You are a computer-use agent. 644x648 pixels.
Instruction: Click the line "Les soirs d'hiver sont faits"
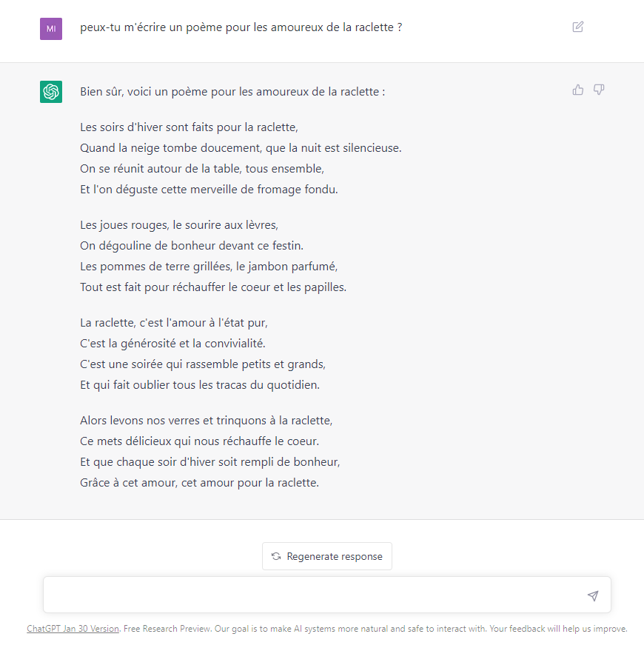tap(189, 127)
